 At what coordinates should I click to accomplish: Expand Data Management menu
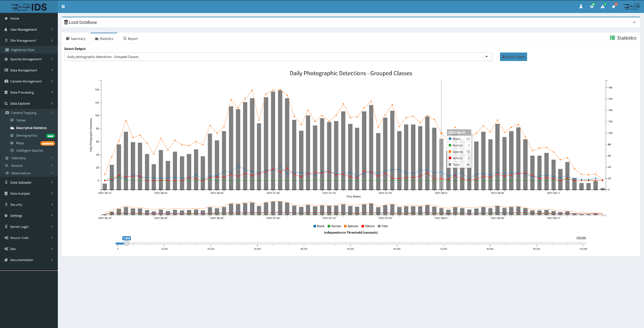pyautogui.click(x=29, y=70)
